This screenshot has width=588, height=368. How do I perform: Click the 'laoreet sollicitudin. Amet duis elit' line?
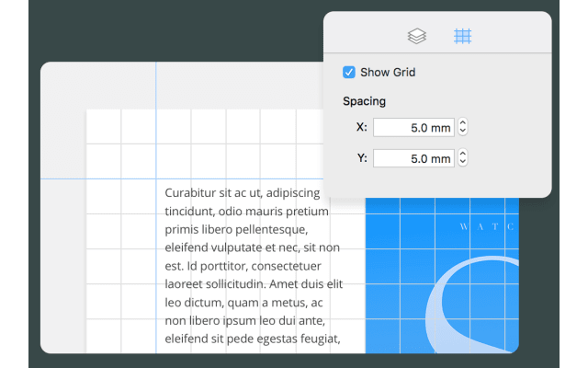tap(254, 284)
